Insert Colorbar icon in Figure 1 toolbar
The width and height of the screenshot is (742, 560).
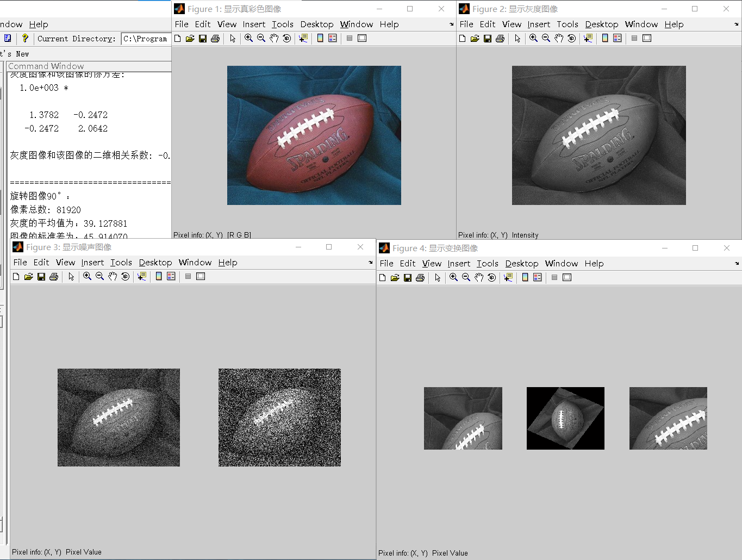coord(320,39)
